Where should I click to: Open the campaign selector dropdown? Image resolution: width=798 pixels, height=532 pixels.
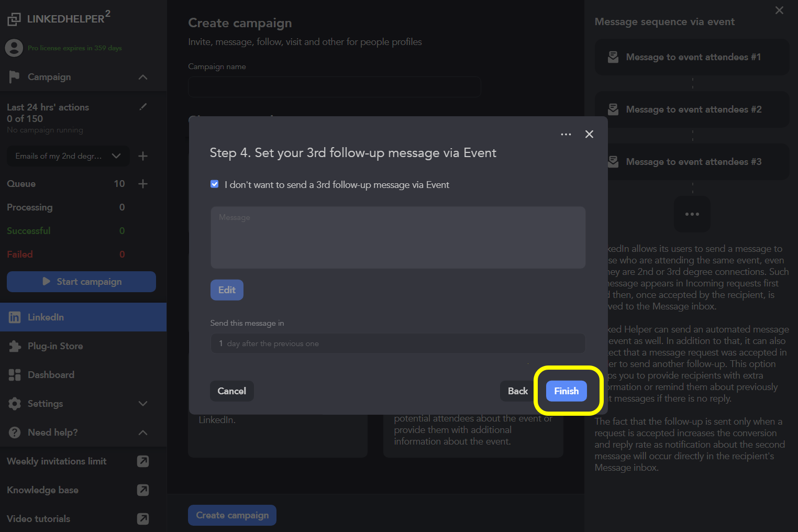coord(68,156)
